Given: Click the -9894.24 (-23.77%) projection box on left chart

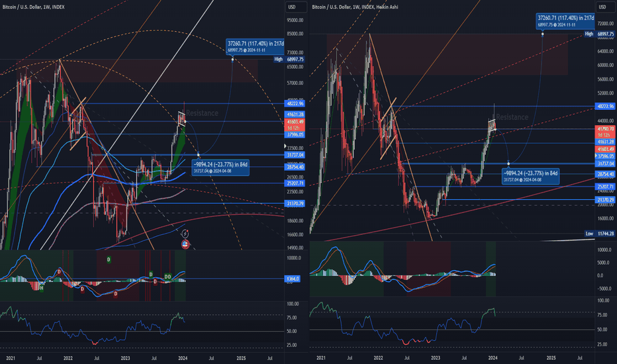Looking at the screenshot, I should 220,167.
